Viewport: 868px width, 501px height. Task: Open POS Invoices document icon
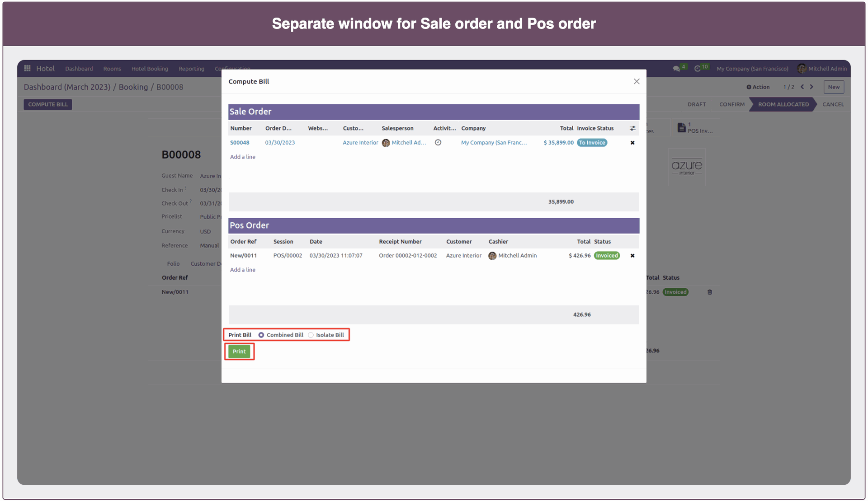[x=681, y=127]
